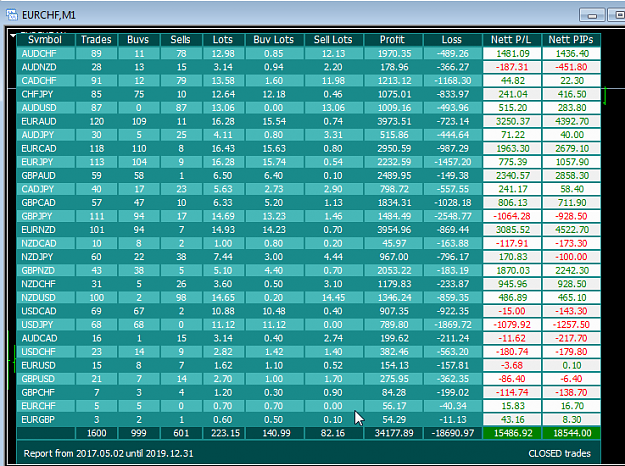Click GBPJPY Nett P/L value -1064.28
Screen dimensions: 625x466
click(x=512, y=216)
